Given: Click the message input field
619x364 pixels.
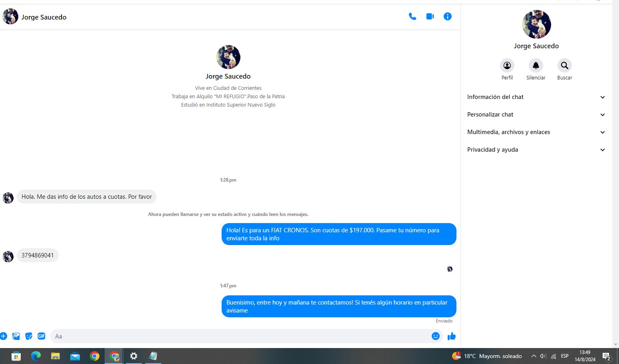Looking at the screenshot, I should (240, 336).
